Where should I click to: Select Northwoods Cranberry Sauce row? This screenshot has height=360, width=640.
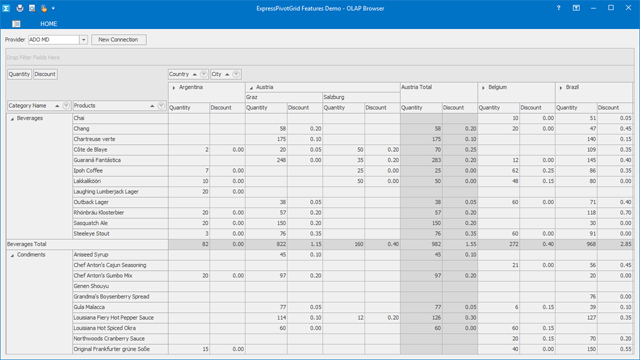pyautogui.click(x=120, y=339)
